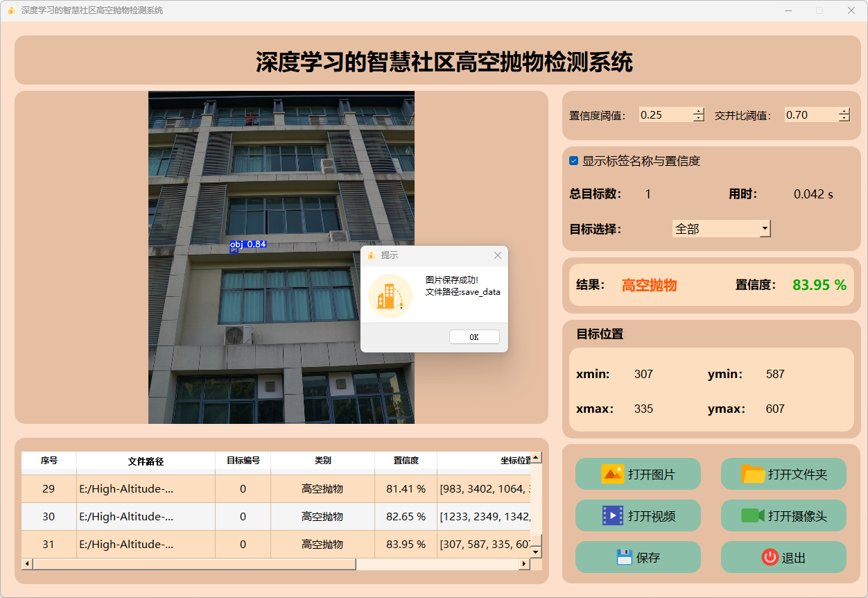868x598 pixels.
Task: Click the 交并比阈值 input field showing 0.70
Action: pos(811,115)
